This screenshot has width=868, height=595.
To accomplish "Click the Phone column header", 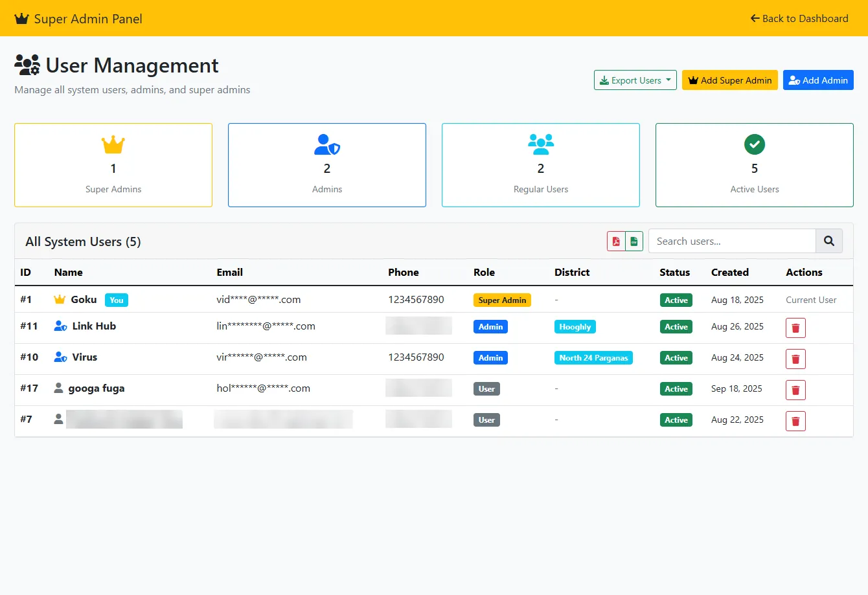I will [x=404, y=273].
